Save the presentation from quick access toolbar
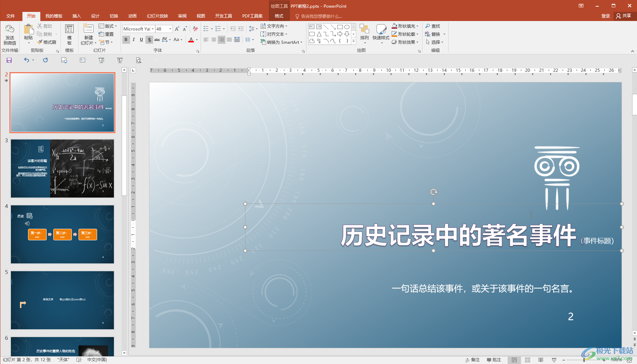This screenshot has height=364, width=637. coord(9,60)
